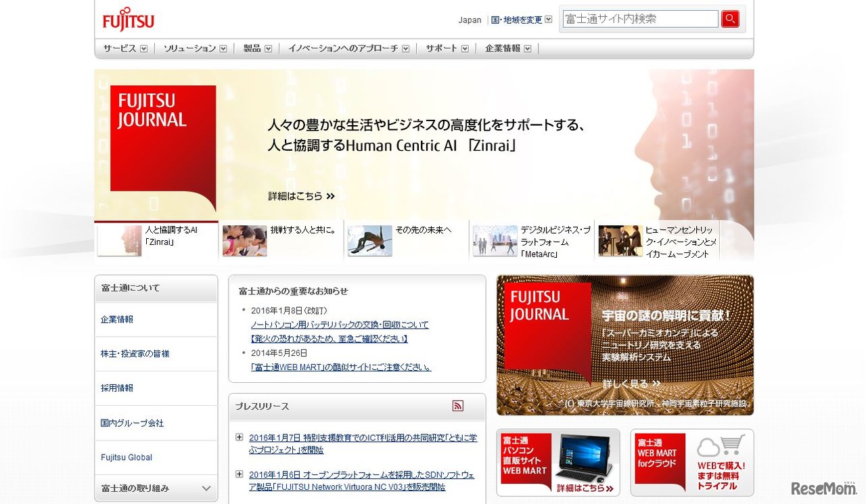Image resolution: width=866 pixels, height=504 pixels.
Task: Open the FUJITSU Network Virtuora NC V03 press release
Action: (x=361, y=481)
